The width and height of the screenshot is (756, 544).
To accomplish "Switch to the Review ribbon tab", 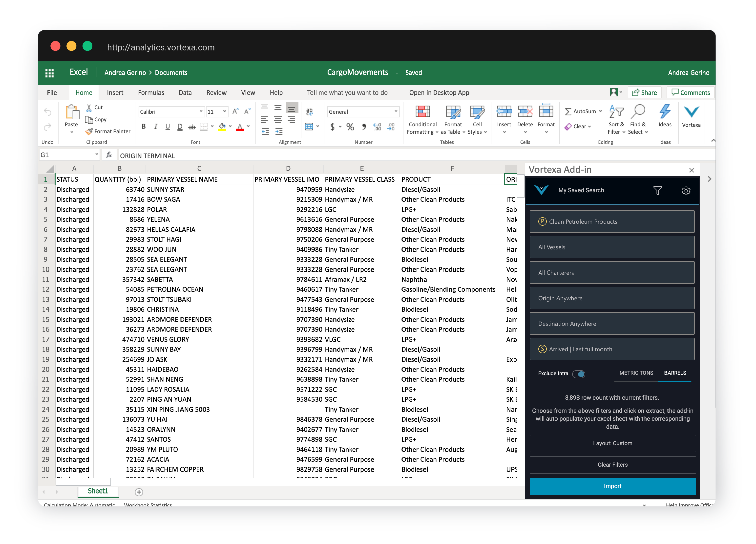I will 216,93.
